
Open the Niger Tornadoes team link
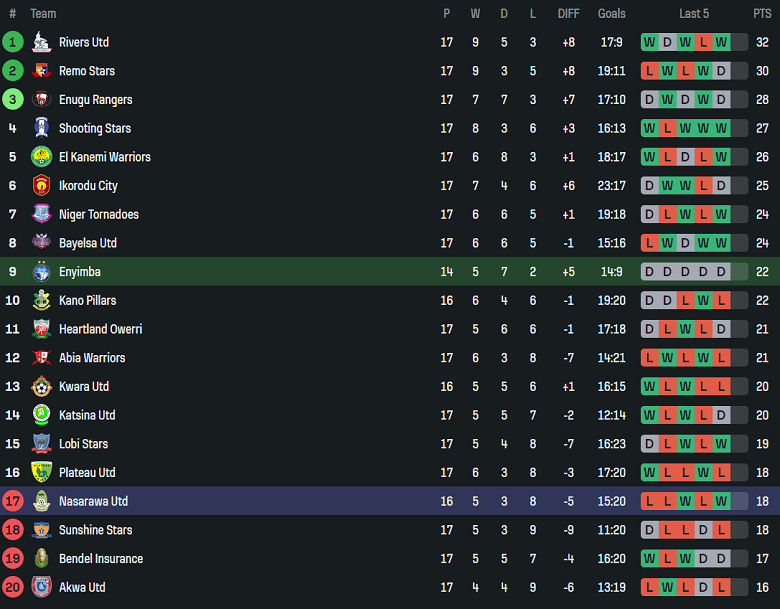tap(98, 214)
